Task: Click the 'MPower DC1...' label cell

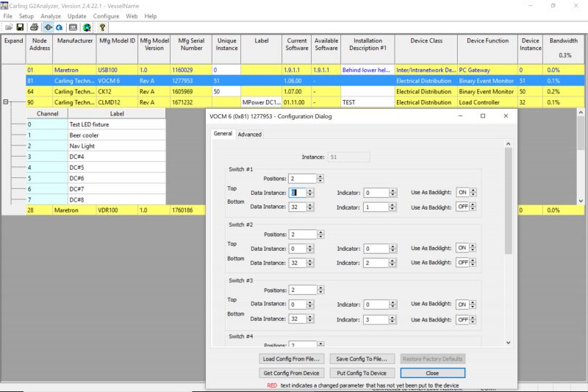Action: [262, 102]
